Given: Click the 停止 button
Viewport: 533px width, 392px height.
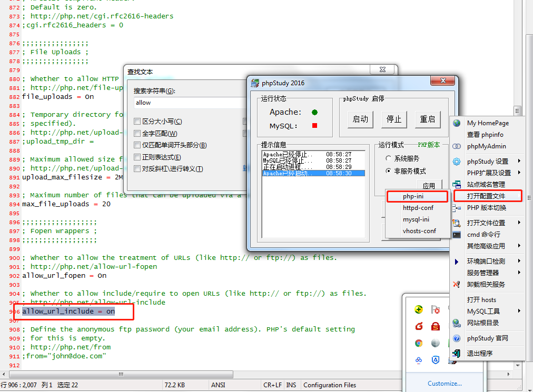Looking at the screenshot, I should pyautogui.click(x=394, y=119).
